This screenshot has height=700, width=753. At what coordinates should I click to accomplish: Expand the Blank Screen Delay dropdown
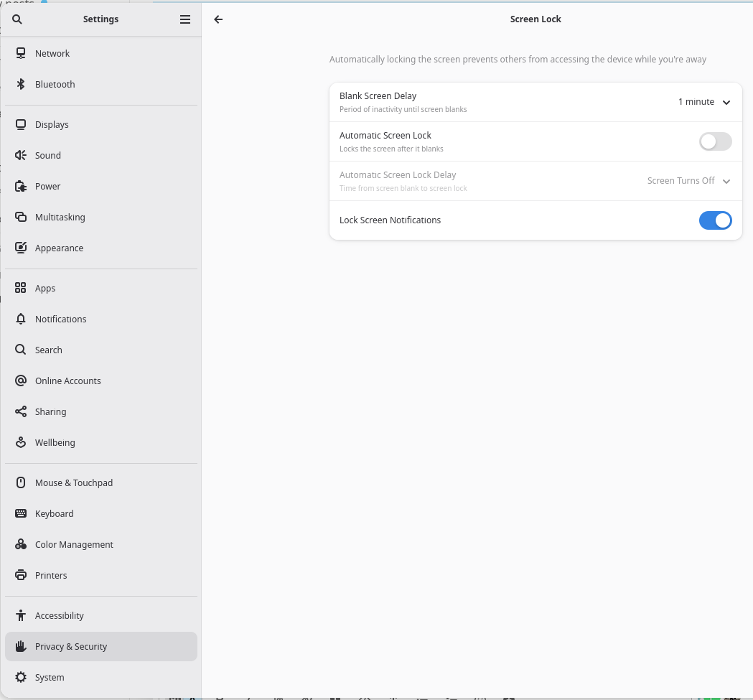[704, 102]
